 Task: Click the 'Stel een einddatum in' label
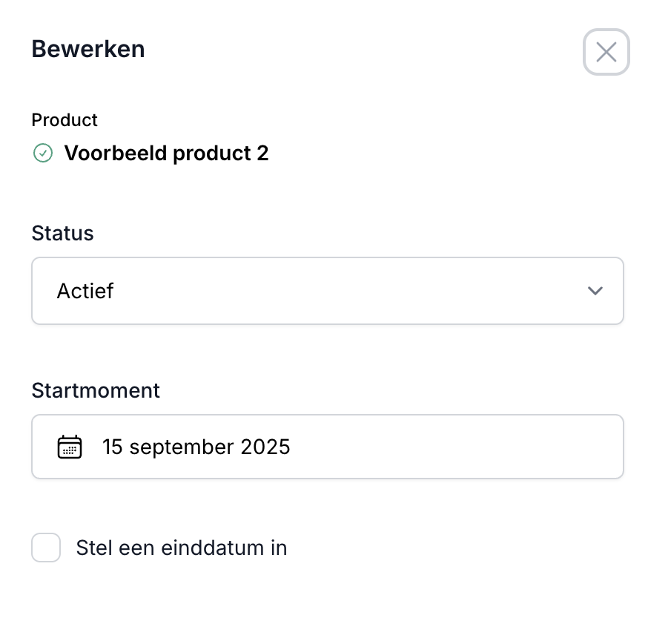click(x=181, y=548)
